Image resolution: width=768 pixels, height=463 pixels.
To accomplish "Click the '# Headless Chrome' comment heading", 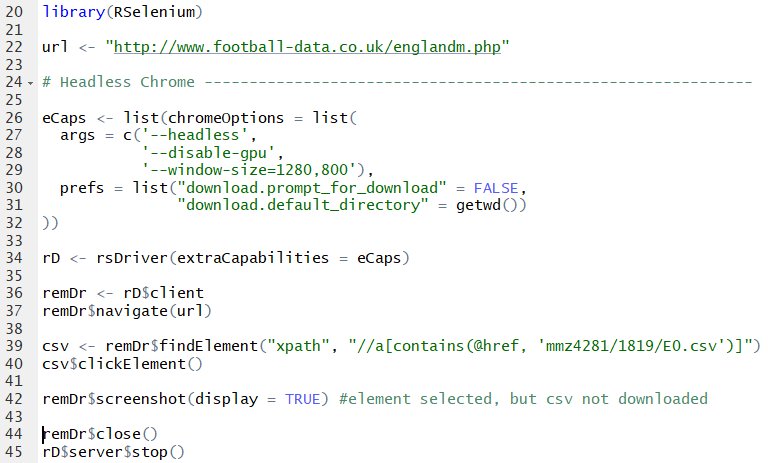I will click(119, 82).
